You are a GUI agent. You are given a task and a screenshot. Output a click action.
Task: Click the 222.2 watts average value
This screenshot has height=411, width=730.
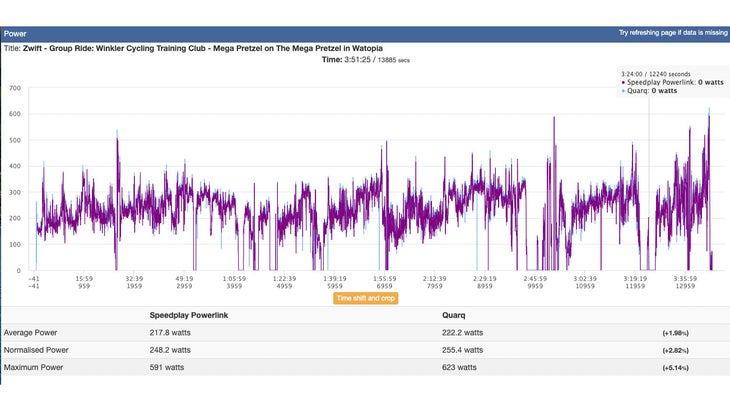tap(462, 333)
